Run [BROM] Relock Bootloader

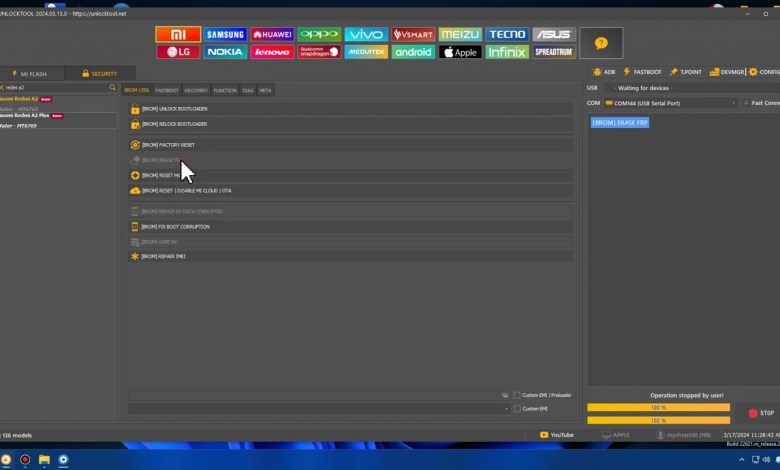click(350, 124)
